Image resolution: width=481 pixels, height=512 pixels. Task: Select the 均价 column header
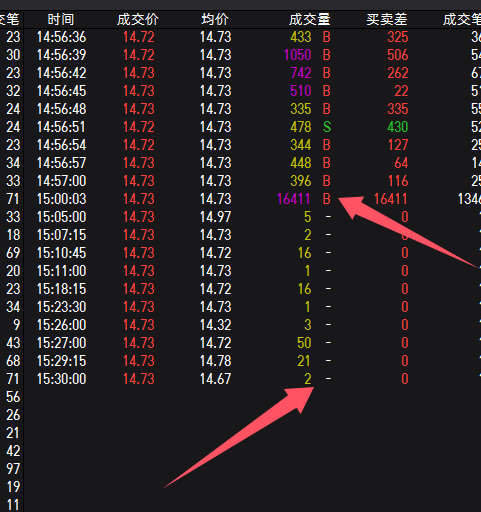215,20
